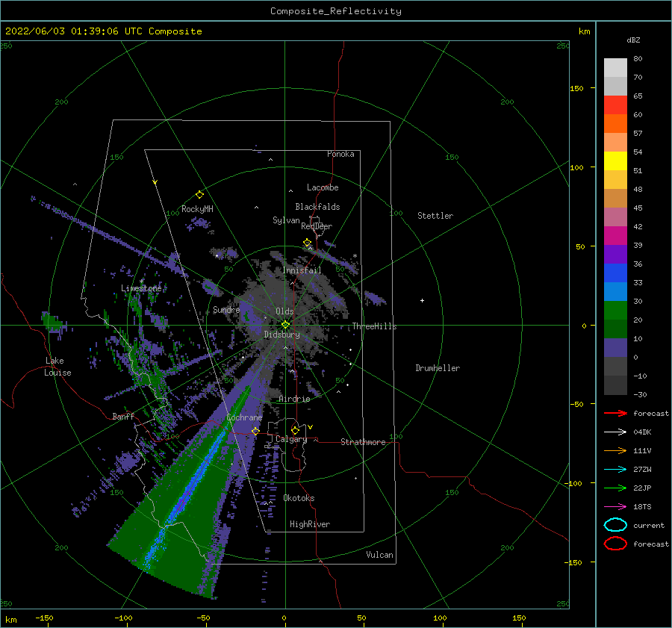
Task: Select the 45 dBZ mauve swatch
Action: click(615, 217)
